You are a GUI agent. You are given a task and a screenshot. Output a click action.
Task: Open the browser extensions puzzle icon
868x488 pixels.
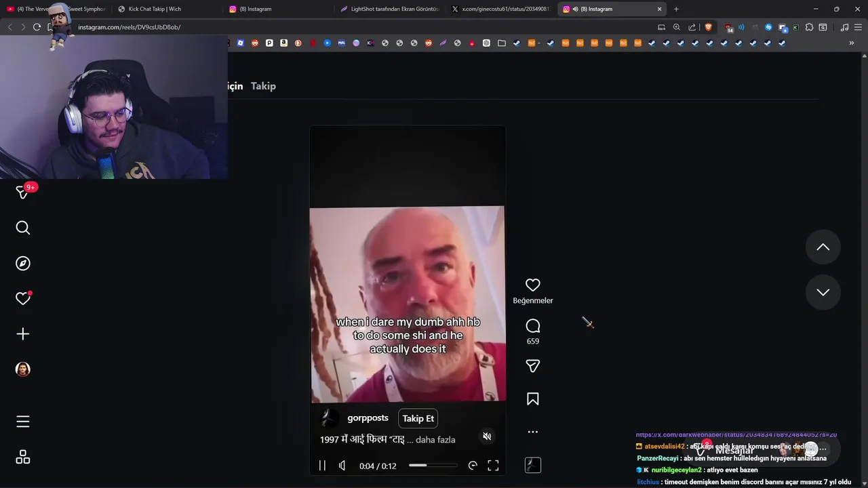tap(809, 27)
